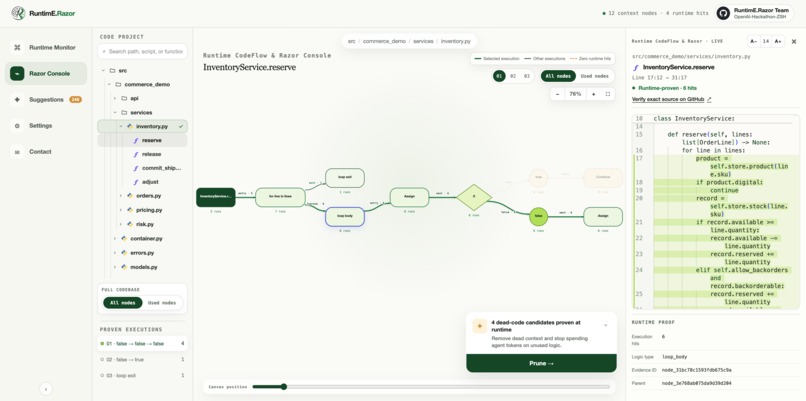Toggle All nodes under Full Codebase
806x401 pixels.
[122, 303]
